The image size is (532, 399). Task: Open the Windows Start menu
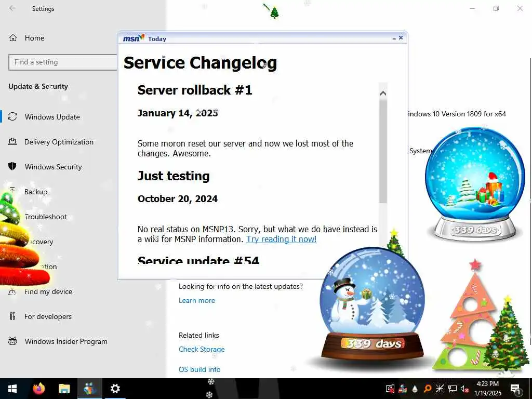(x=12, y=389)
